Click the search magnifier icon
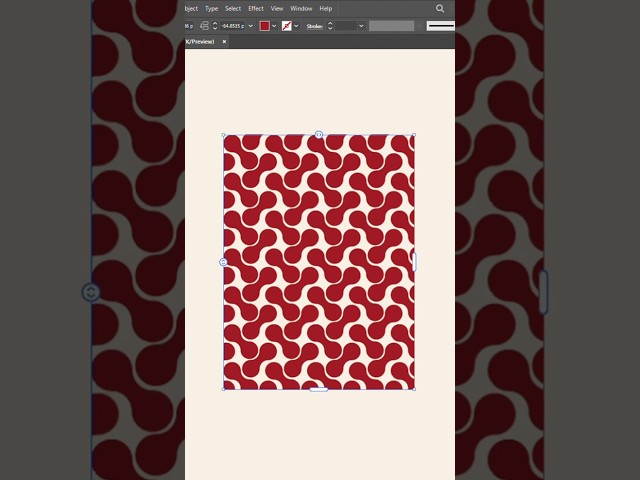 440,9
